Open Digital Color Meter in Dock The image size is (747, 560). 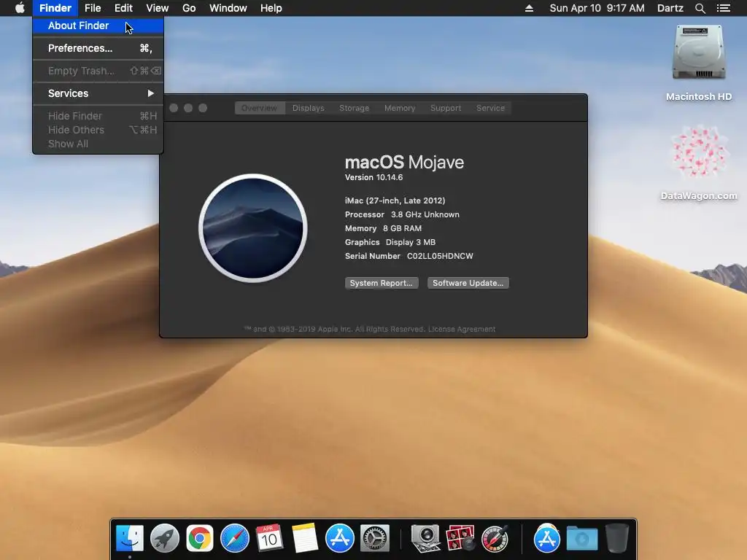[x=495, y=538]
